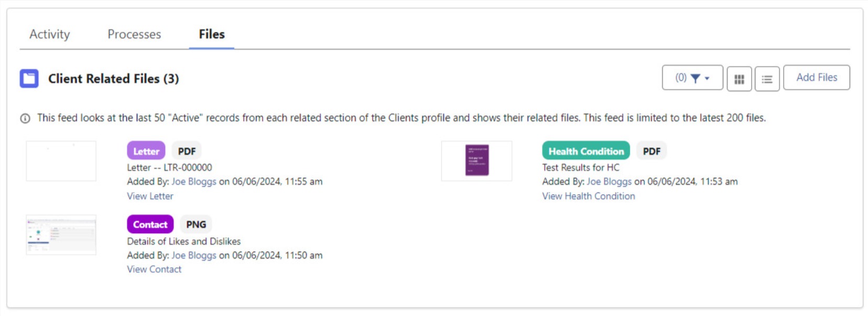
Task: Click the Client Related Files folder icon
Action: click(29, 79)
